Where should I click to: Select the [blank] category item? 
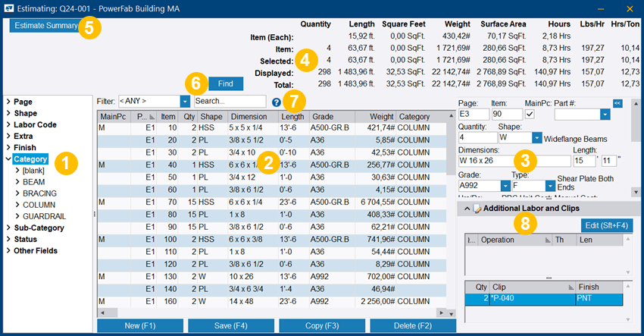[x=33, y=170]
